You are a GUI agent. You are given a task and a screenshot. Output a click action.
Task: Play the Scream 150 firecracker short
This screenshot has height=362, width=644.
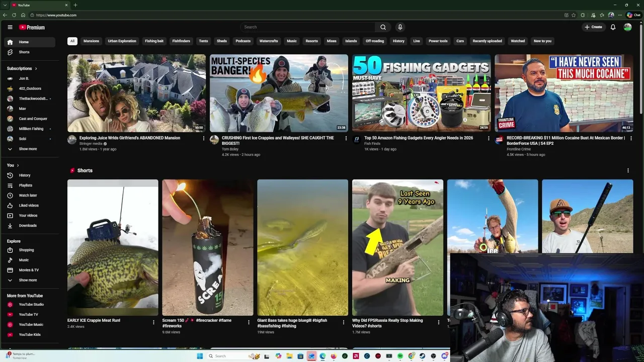click(207, 247)
